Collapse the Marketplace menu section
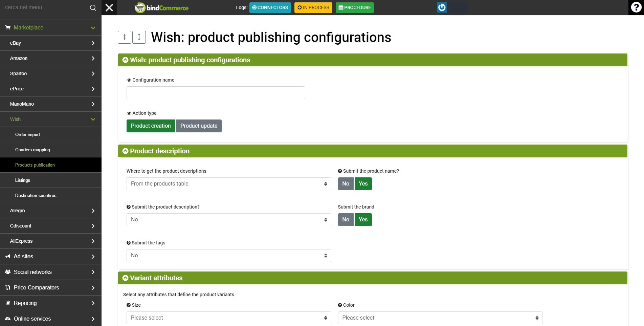This screenshot has height=326, width=644. pyautogui.click(x=51, y=27)
